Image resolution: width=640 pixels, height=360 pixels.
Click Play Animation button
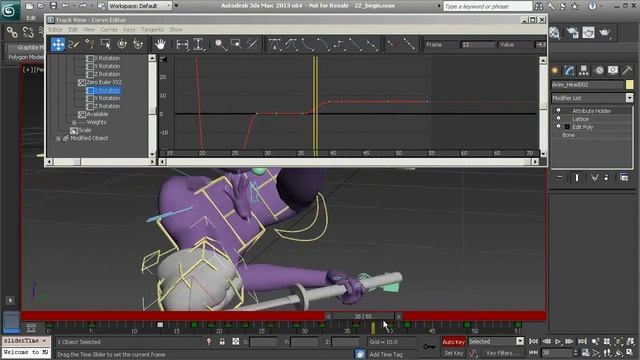[x=558, y=341]
